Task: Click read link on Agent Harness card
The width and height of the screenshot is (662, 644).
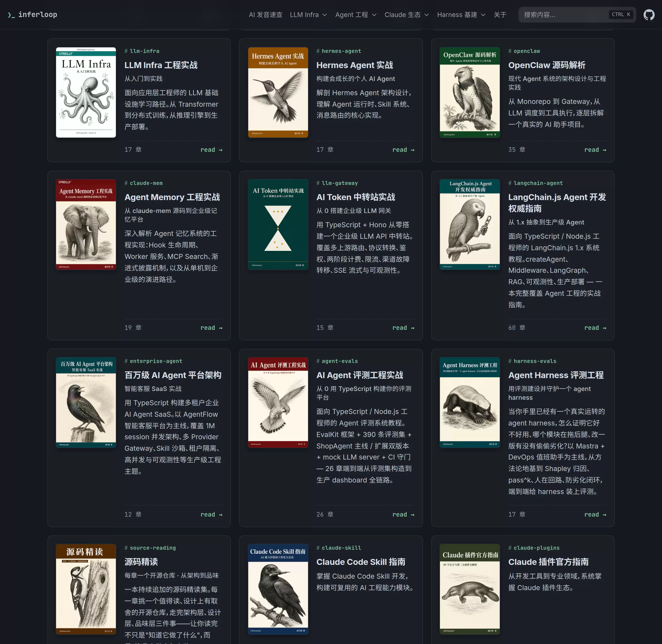Action: coord(595,515)
